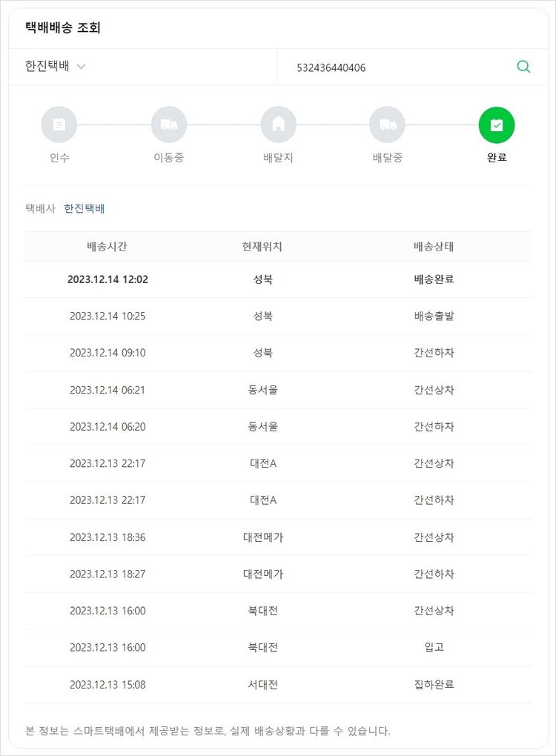Click the 이동중 truck step icon

169,125
